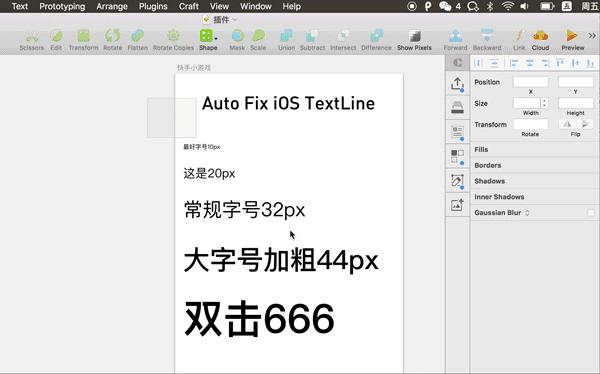The image size is (600, 374).
Task: Align selected layers to top edge
Action: 560,63
